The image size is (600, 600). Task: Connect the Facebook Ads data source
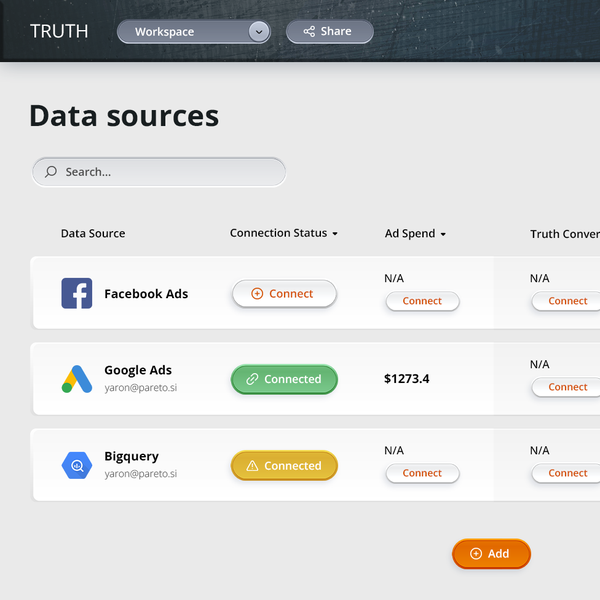pyautogui.click(x=284, y=294)
